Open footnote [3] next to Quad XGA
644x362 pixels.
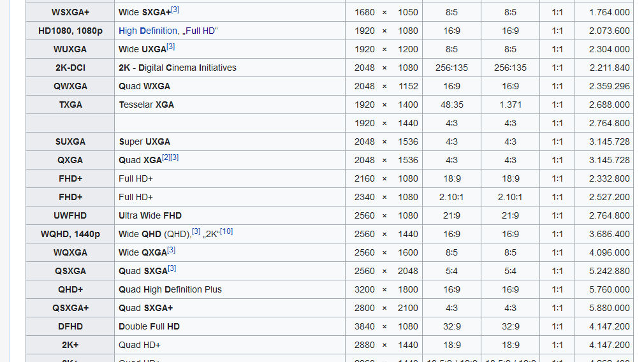(174, 157)
